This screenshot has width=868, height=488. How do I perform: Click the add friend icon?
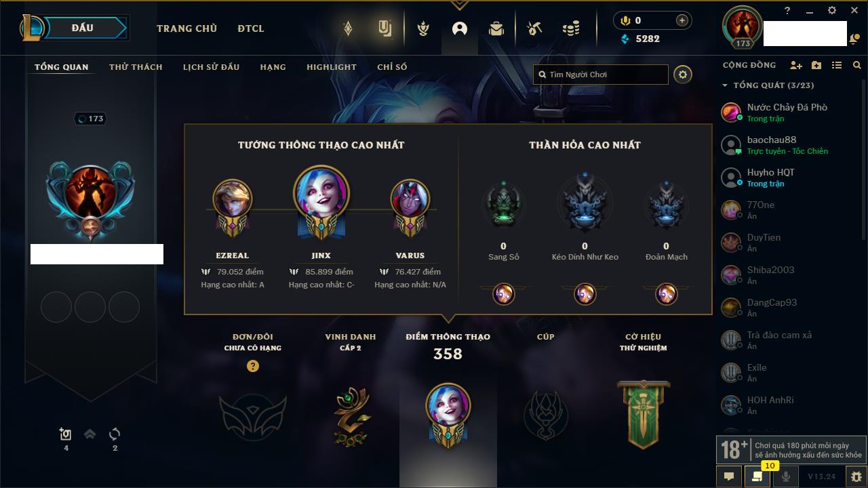(796, 65)
